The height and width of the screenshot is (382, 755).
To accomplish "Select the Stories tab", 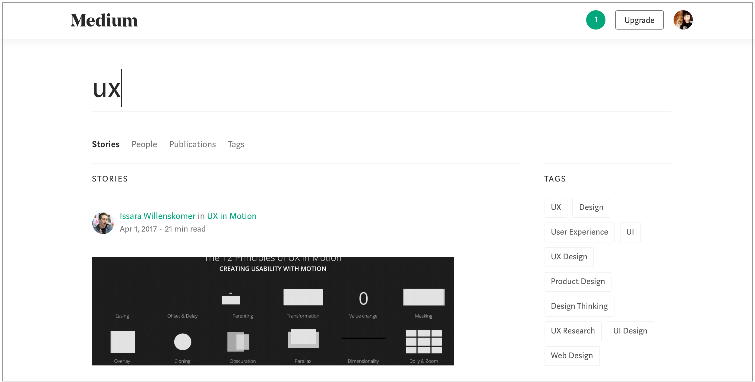I will click(105, 144).
